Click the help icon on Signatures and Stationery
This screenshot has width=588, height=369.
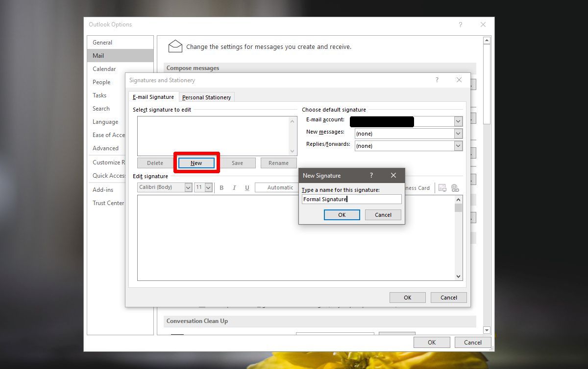tap(437, 80)
